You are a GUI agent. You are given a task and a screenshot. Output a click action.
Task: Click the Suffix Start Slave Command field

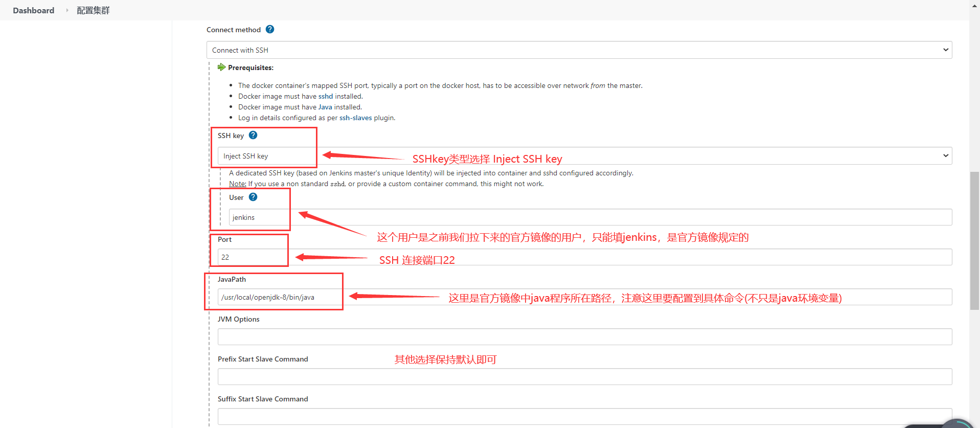point(584,416)
